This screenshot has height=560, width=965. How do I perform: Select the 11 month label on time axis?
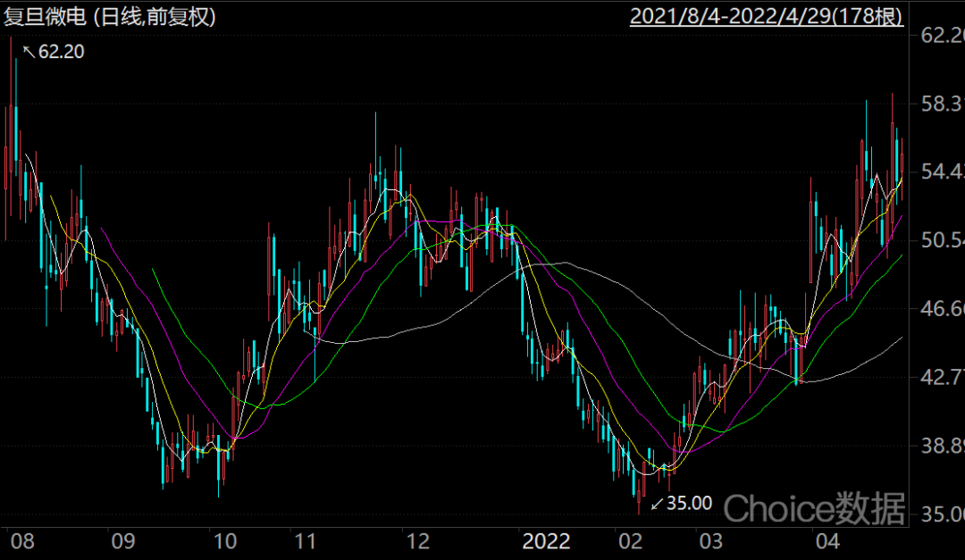click(x=306, y=541)
